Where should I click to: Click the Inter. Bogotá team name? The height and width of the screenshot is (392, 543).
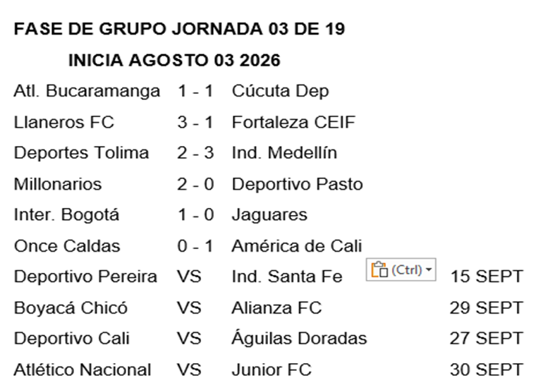(66, 215)
